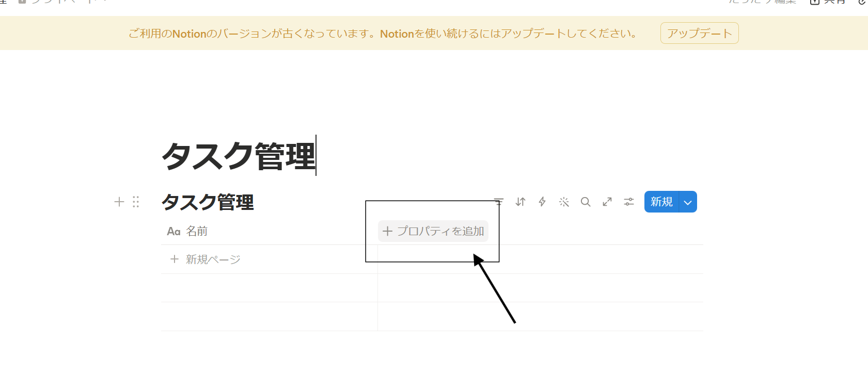Open the filter icon in database toolbar

coord(498,202)
